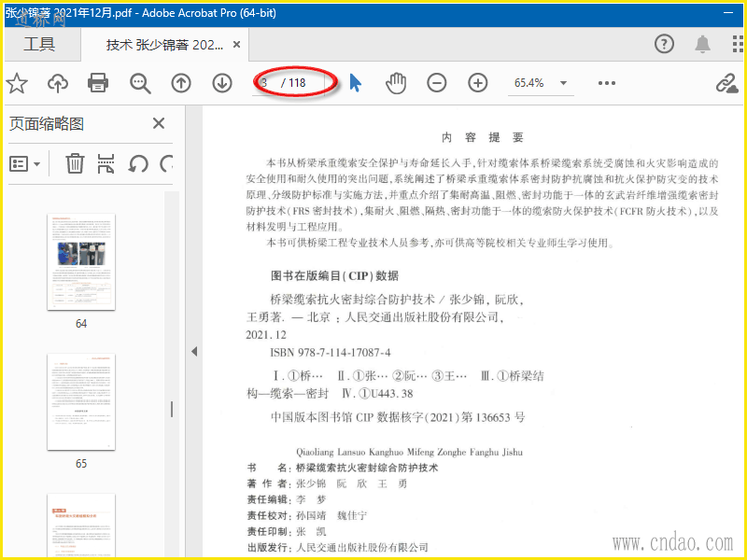Open the insert or split pages scissors icon

[x=106, y=164]
